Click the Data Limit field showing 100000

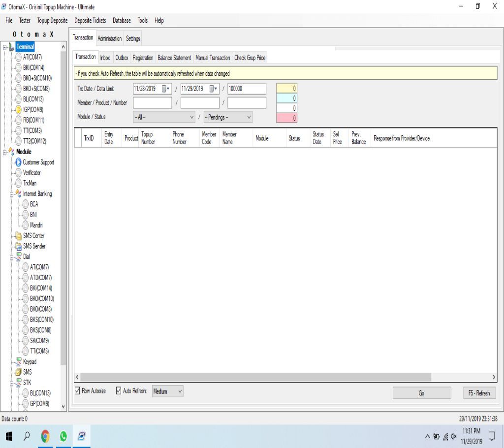point(247,89)
